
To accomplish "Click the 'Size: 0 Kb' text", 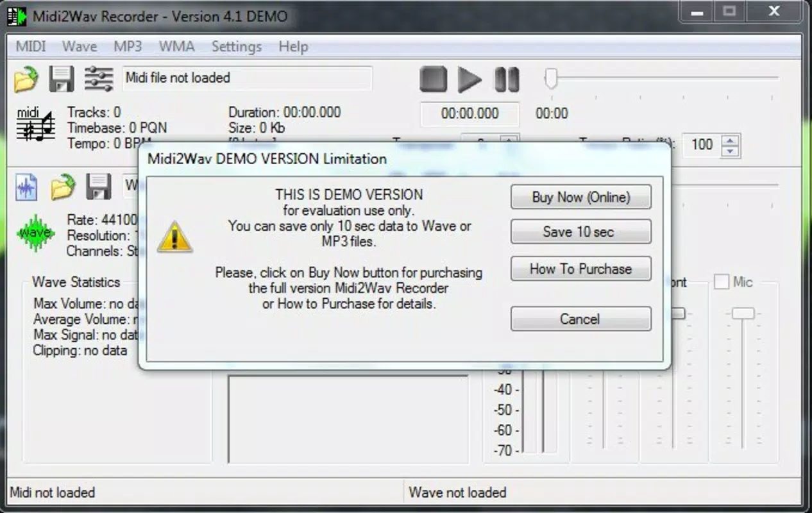I will click(x=257, y=128).
